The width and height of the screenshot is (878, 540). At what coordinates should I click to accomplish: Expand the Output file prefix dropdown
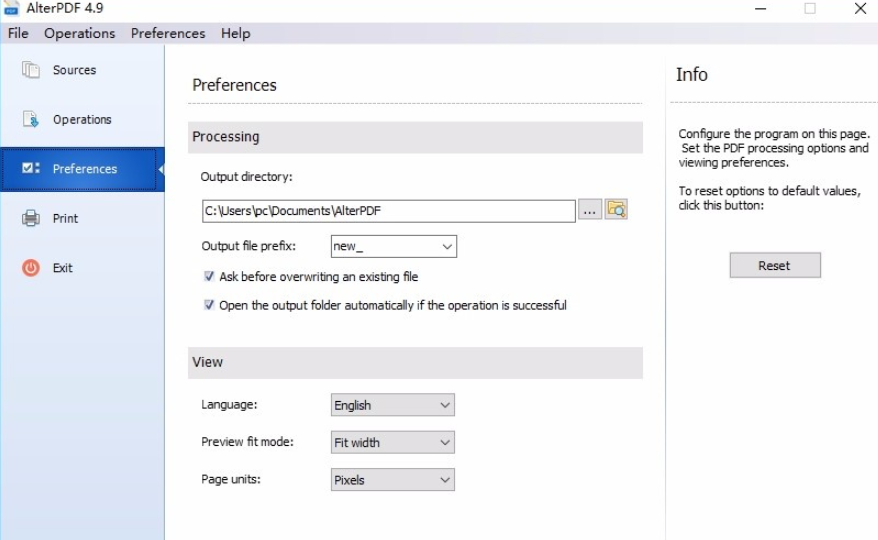pos(447,246)
